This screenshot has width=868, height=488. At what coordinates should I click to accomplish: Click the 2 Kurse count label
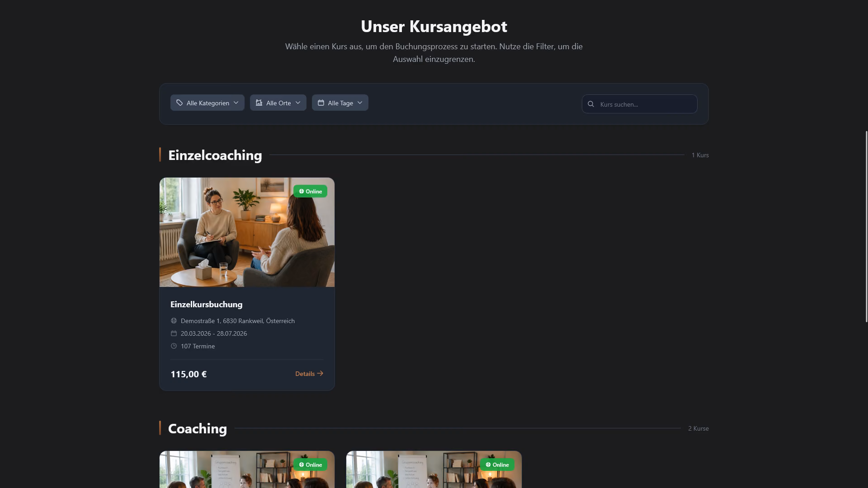click(698, 428)
